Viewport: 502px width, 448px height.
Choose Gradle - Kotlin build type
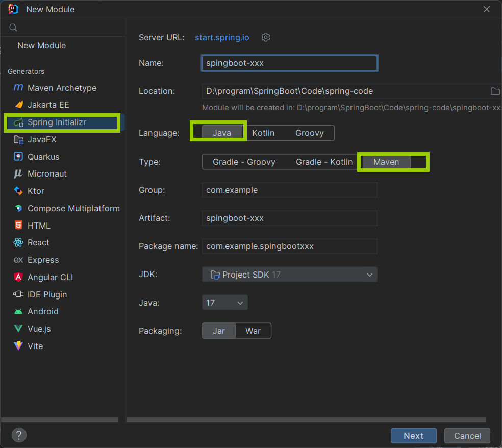click(324, 162)
